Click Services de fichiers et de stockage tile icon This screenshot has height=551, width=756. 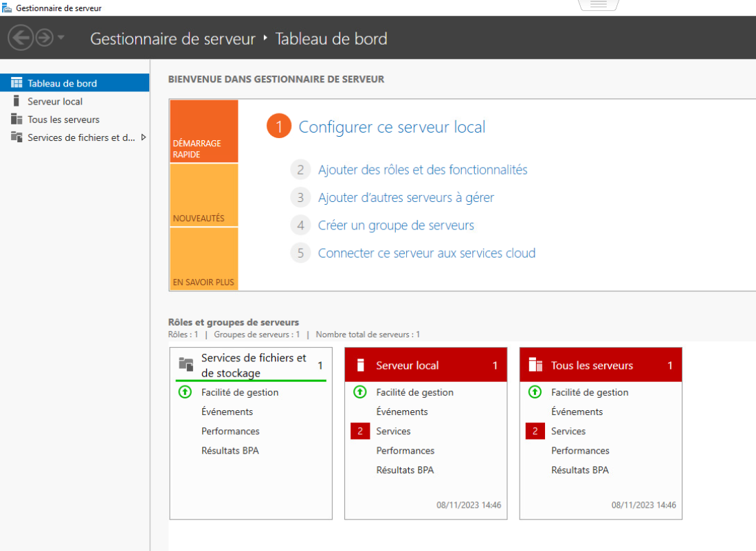pos(186,364)
